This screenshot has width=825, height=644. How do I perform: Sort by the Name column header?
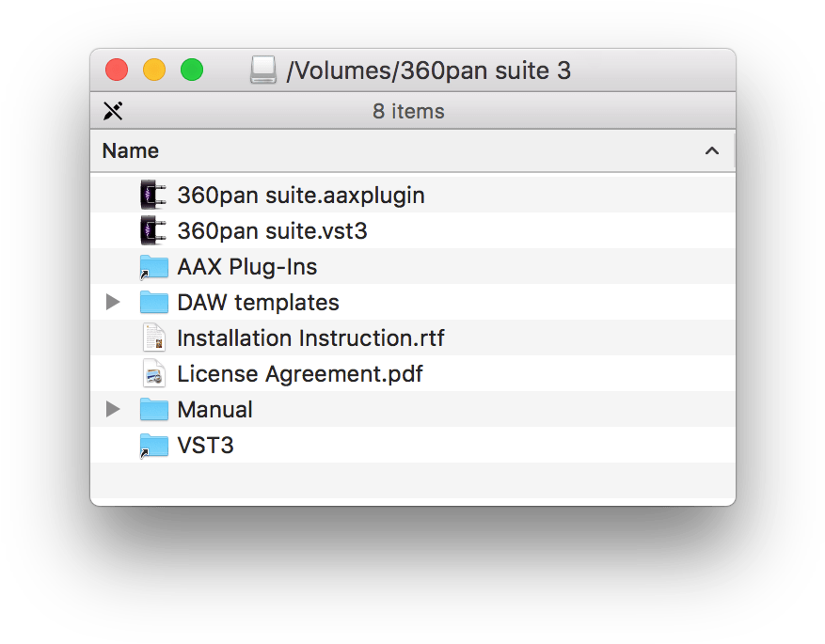click(x=131, y=151)
